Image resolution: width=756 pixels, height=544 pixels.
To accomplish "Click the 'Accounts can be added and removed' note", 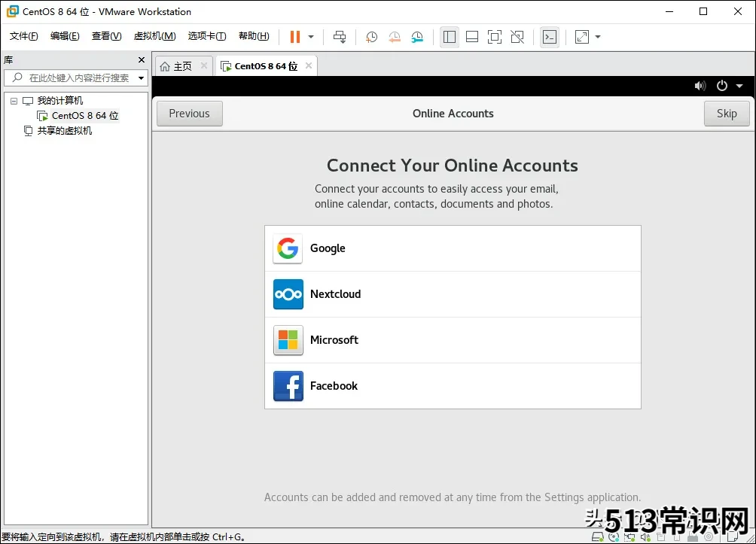I will 453,497.
